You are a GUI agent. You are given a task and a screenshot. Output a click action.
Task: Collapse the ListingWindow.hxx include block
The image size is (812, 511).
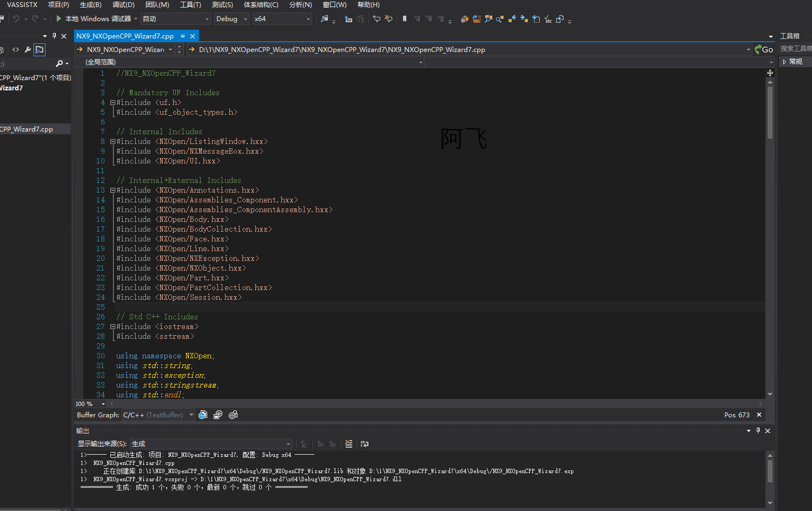113,141
